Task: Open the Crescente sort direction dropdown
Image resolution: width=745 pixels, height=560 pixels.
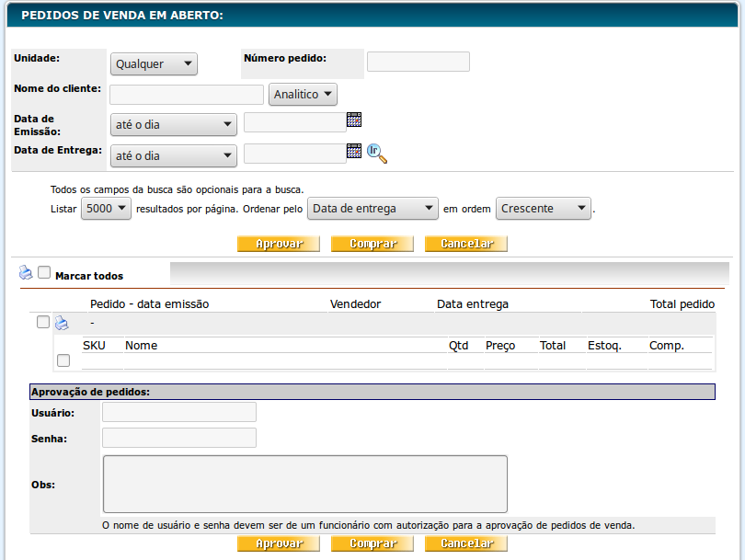Action: click(x=543, y=209)
